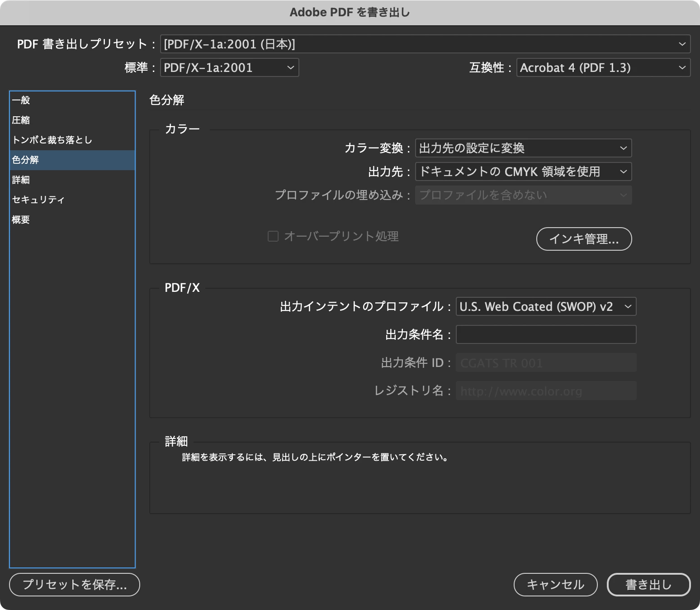Click the 詳細を表示するには description text
This screenshot has width=700, height=610.
316,457
